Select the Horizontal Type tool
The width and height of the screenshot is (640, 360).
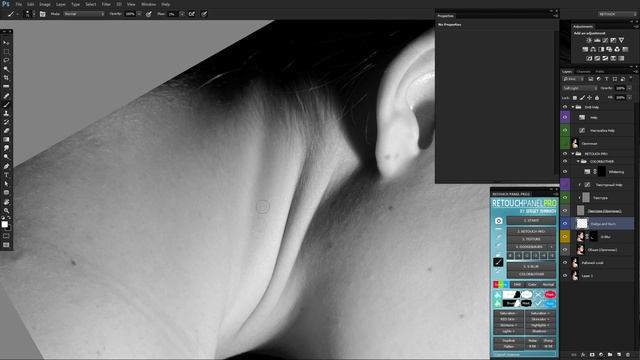[6, 175]
